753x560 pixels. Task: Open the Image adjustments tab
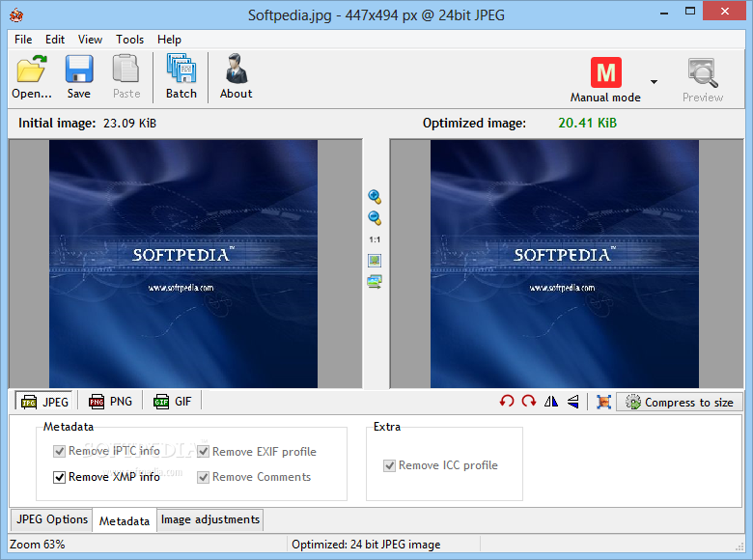coord(209,519)
